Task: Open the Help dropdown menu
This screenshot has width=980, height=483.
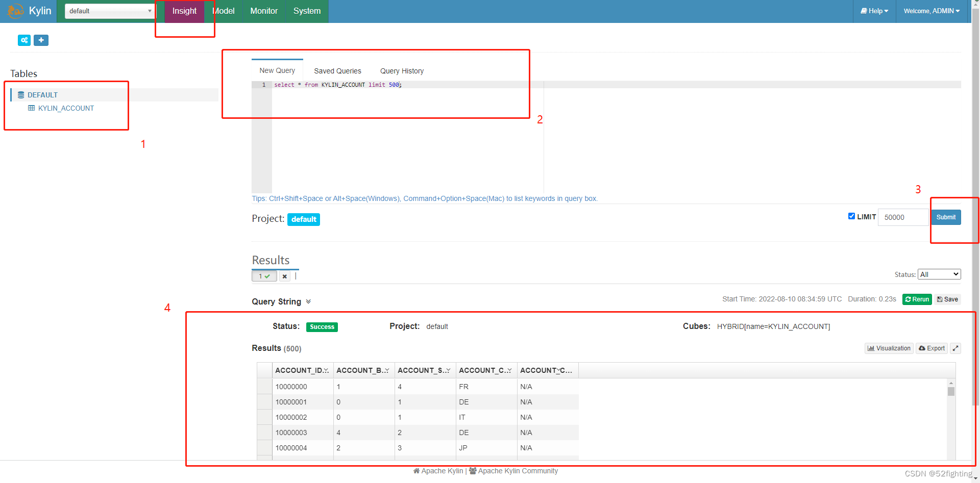Action: (x=874, y=11)
